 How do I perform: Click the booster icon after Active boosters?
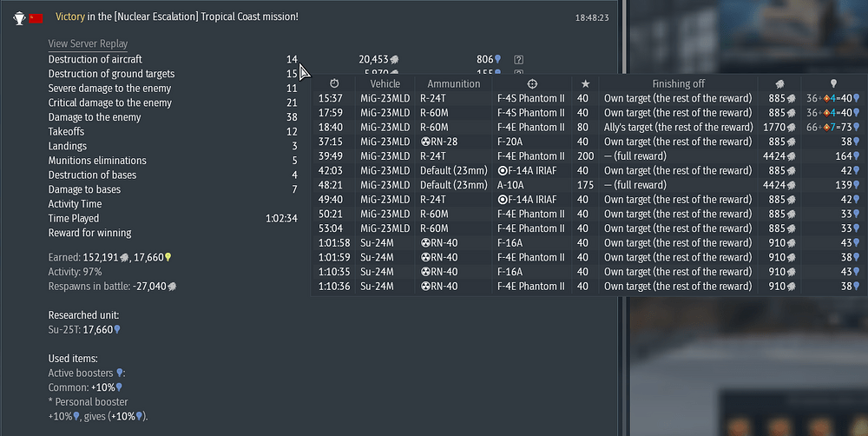click(x=121, y=373)
